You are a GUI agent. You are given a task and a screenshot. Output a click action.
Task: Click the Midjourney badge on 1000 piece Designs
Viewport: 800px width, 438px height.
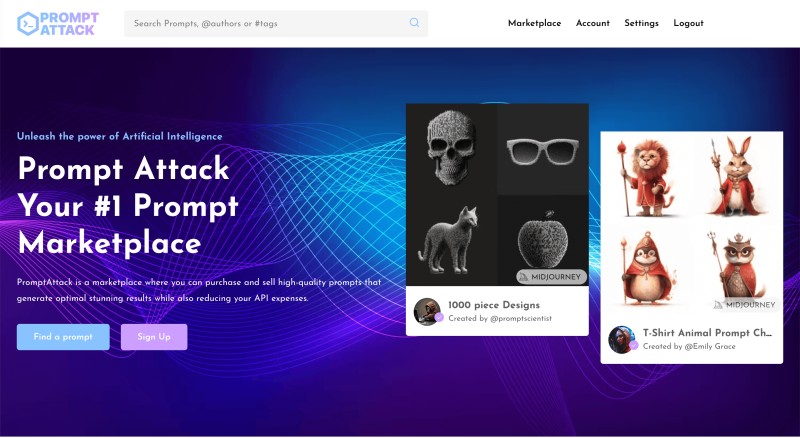pyautogui.click(x=551, y=277)
